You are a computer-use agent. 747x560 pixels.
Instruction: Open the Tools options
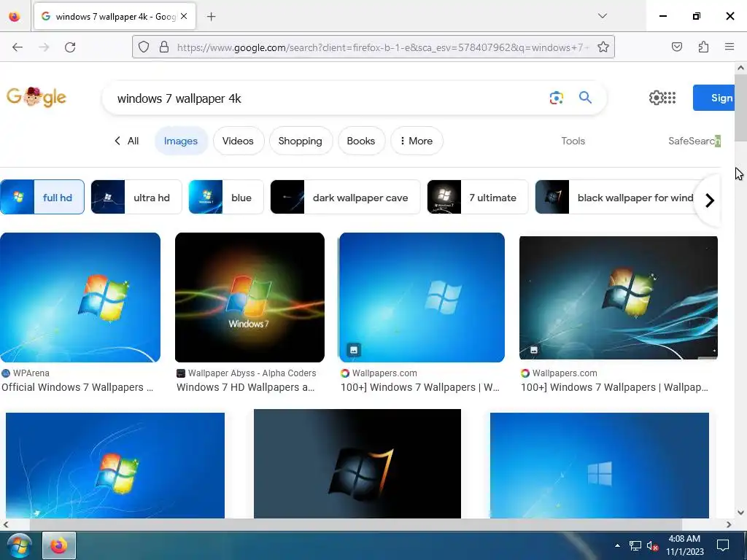tap(573, 141)
